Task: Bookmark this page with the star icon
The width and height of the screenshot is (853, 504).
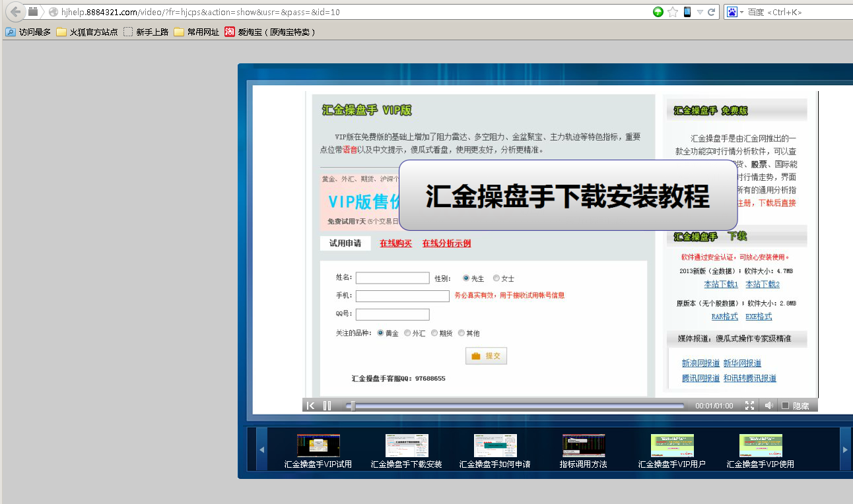Action: coord(673,12)
